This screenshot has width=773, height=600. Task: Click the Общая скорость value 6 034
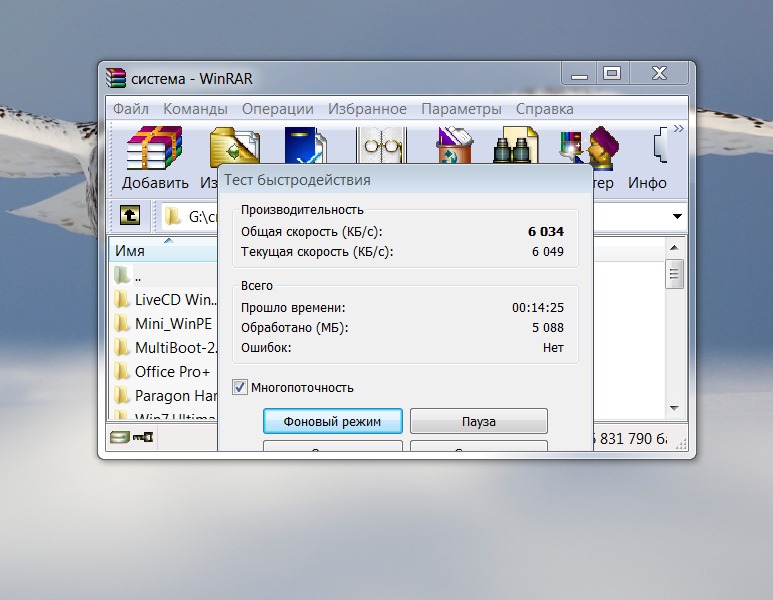pos(546,232)
